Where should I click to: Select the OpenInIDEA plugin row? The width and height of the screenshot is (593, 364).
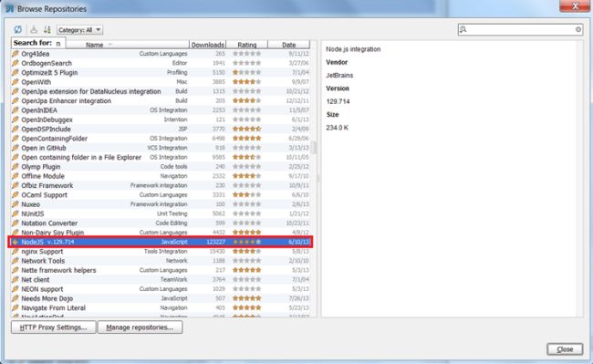(x=161, y=110)
